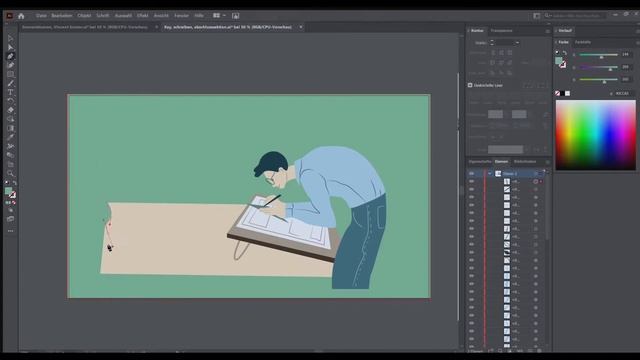
Task: Open the Auswahl menu
Action: click(x=123, y=16)
